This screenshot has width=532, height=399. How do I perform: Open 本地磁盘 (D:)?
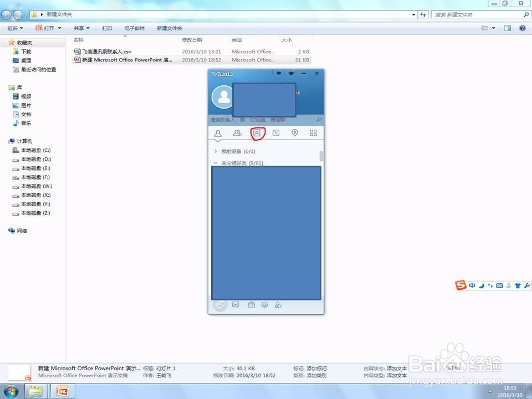pos(31,159)
